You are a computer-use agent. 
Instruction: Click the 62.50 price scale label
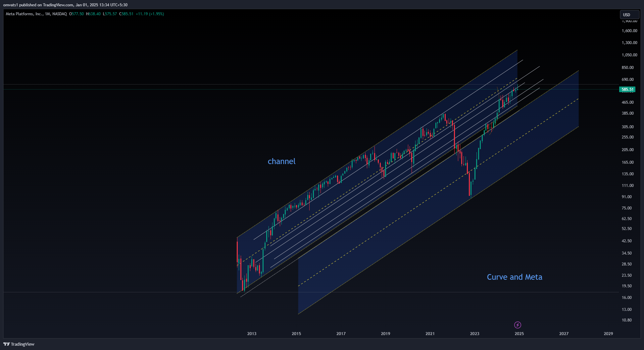627,219
